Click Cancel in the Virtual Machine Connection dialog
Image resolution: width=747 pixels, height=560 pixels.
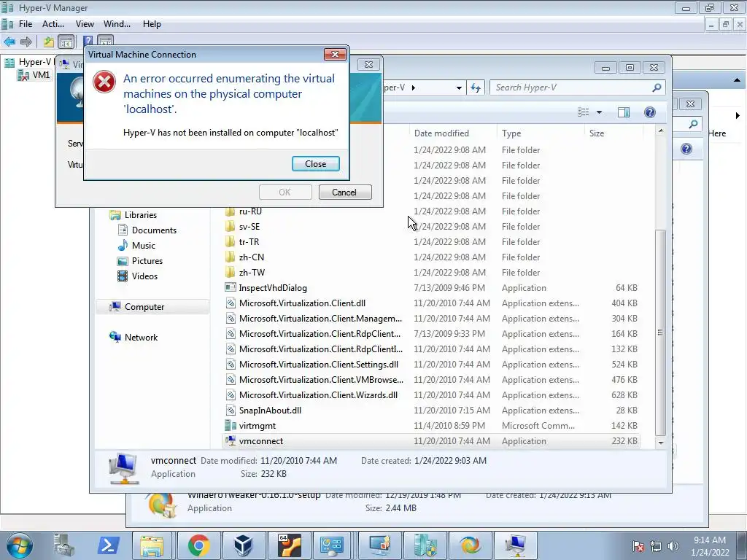click(344, 192)
